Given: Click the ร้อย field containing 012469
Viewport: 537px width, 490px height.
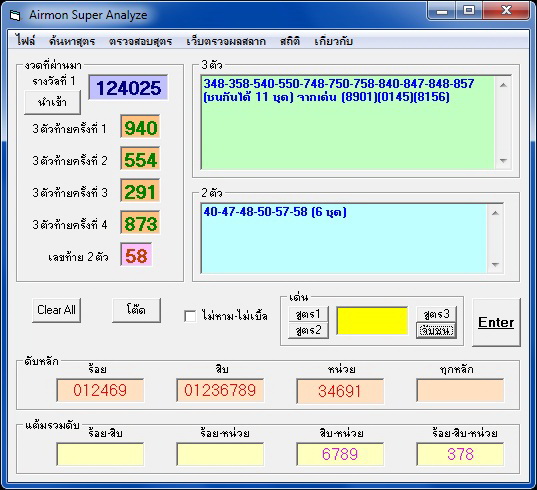Looking at the screenshot, I should 100,390.
